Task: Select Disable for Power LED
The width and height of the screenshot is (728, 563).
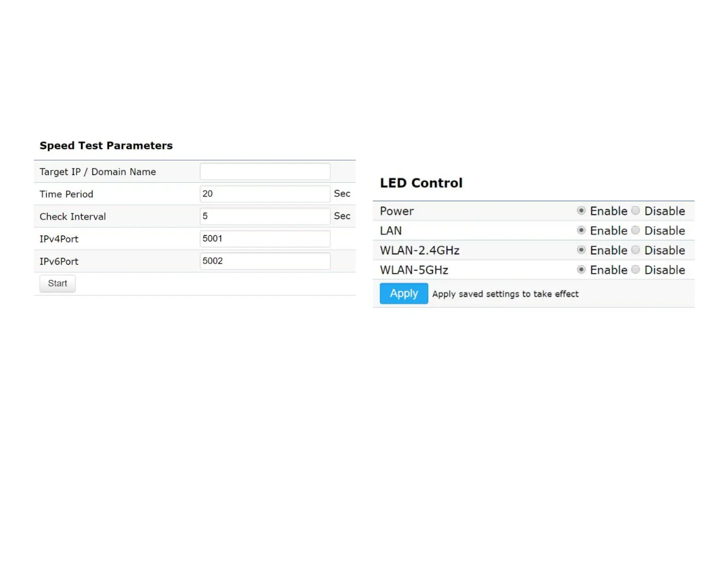Action: pos(636,211)
